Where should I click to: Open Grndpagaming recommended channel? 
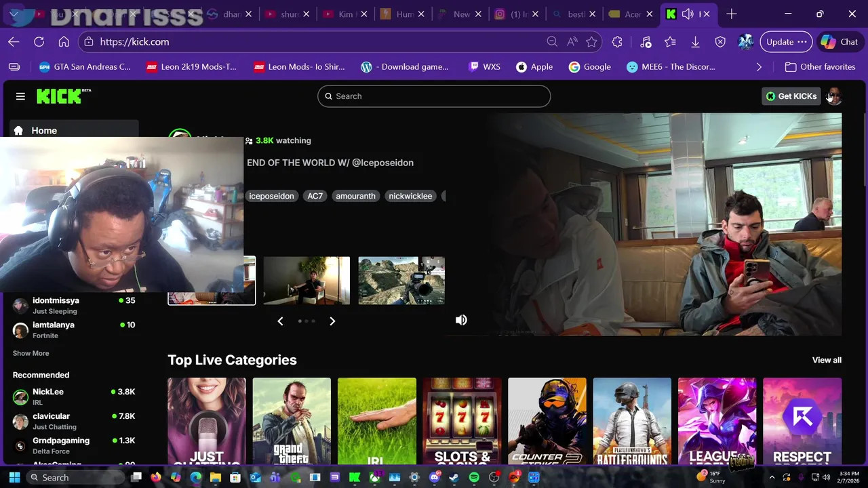point(75,445)
